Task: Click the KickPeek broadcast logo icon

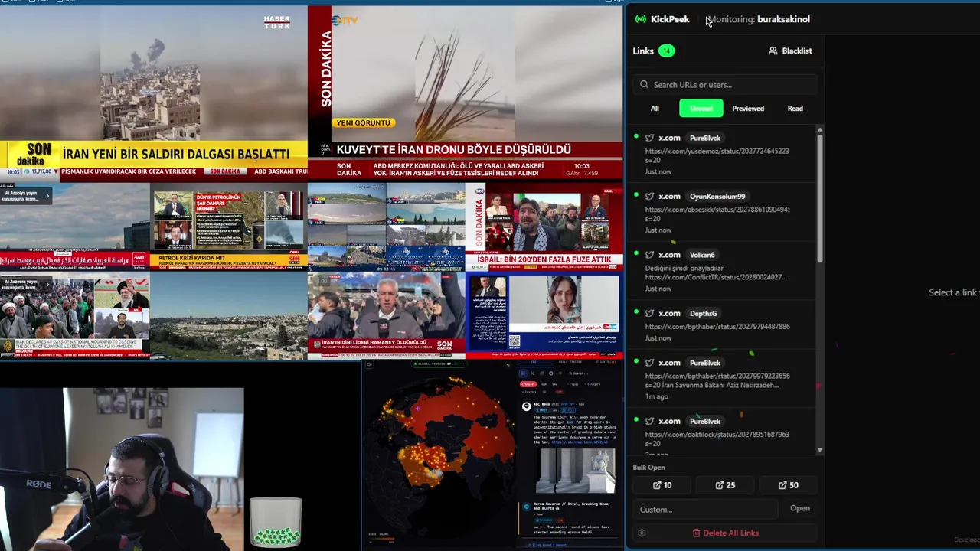Action: click(641, 19)
